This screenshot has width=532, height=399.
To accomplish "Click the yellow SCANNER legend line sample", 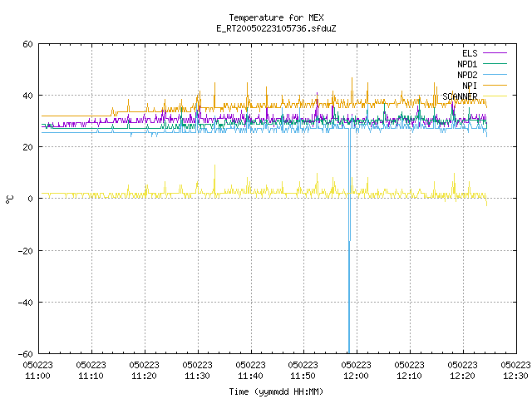I will point(495,96).
